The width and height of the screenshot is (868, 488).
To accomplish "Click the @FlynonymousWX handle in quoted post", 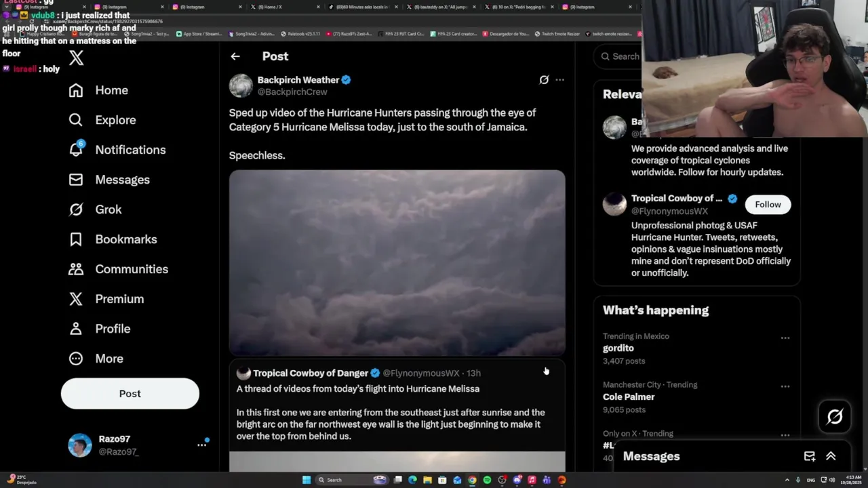I will [421, 373].
